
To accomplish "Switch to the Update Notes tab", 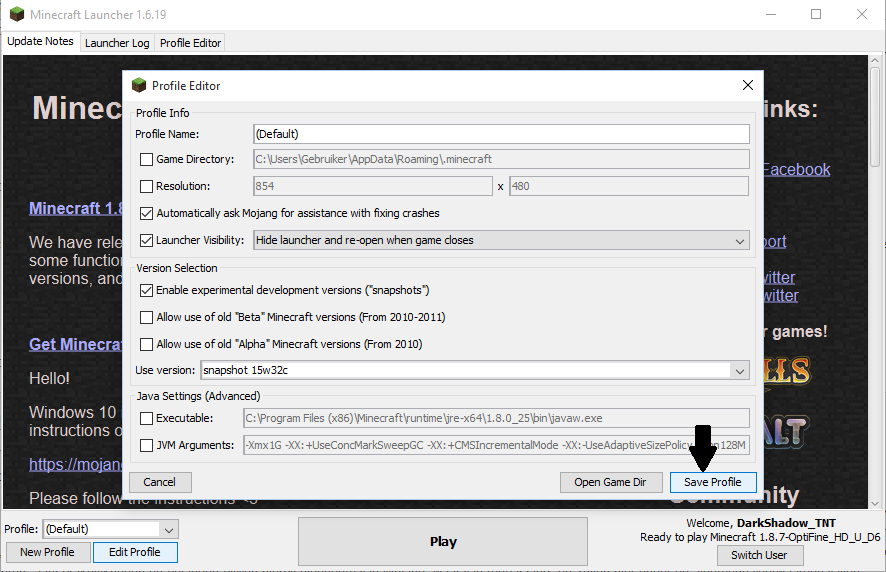I will (x=40, y=41).
